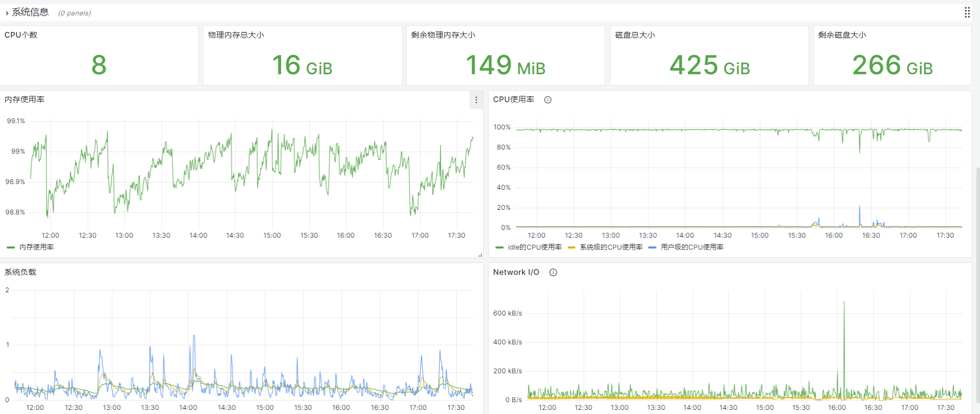Open the blue 用户级的CPU使用率 color swatch

(652, 247)
